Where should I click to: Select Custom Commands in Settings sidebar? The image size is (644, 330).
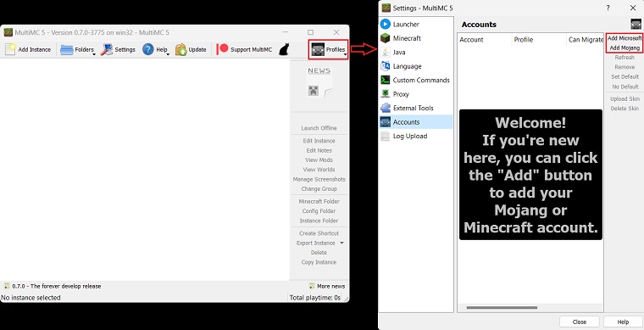(x=416, y=80)
